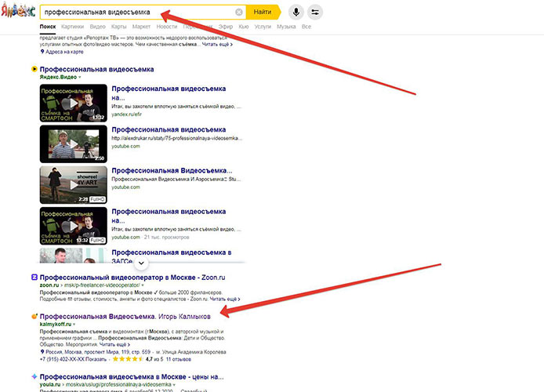
Task: Open the Музыка tab
Action: click(286, 27)
